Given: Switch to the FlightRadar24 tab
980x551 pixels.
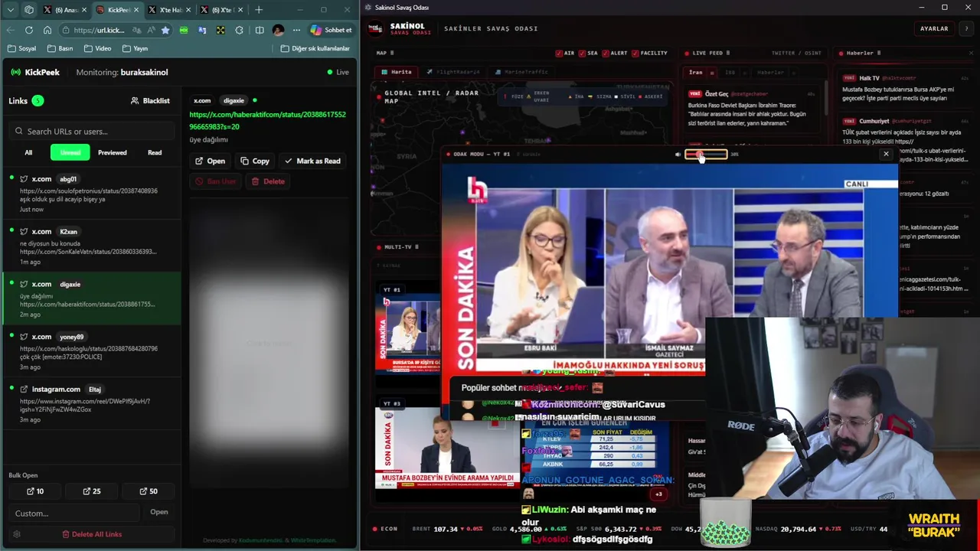Looking at the screenshot, I should click(x=454, y=72).
